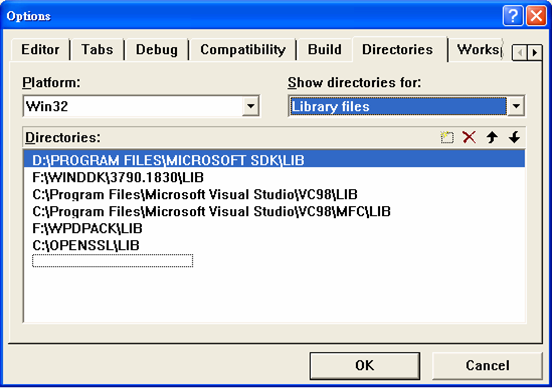Open the partially shown Workspace tab
552x388 pixels.
[x=478, y=50]
